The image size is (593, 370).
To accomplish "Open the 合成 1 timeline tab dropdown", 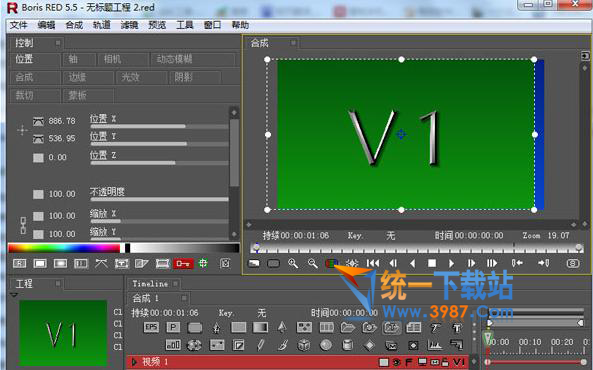I will pyautogui.click(x=184, y=298).
